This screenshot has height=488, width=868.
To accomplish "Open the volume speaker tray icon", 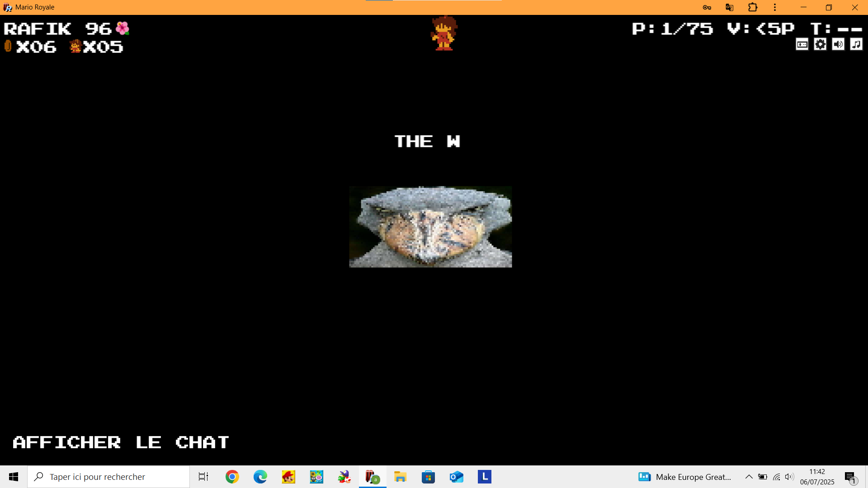I will point(789,477).
